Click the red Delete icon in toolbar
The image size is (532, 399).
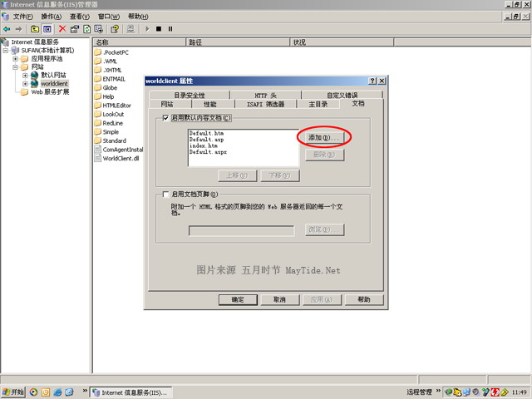click(x=62, y=29)
